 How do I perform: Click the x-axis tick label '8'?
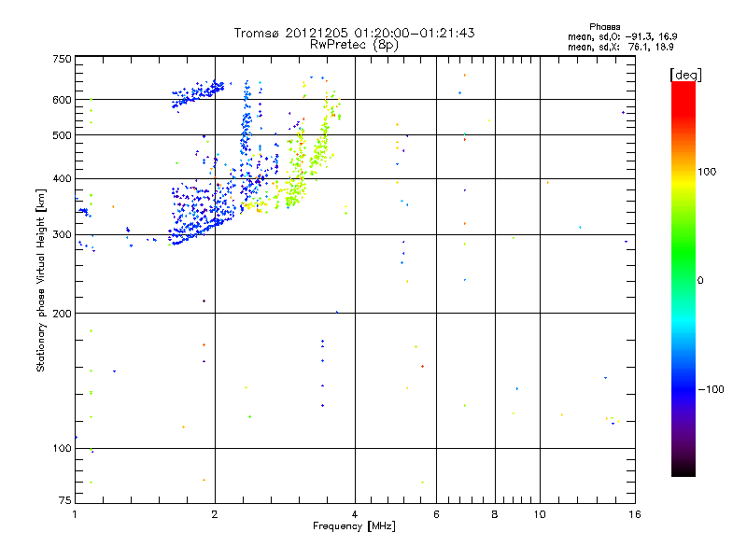coord(495,514)
